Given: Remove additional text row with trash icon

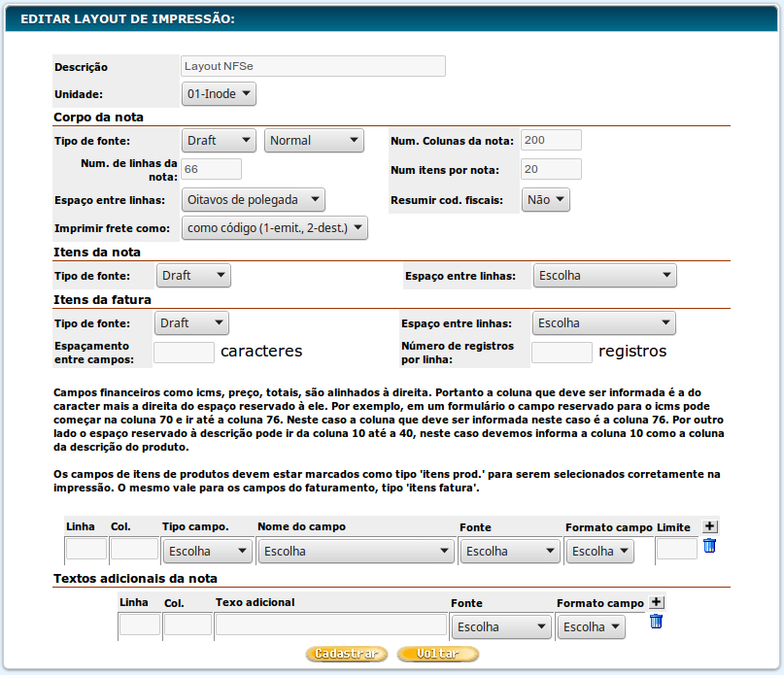Looking at the screenshot, I should pyautogui.click(x=656, y=622).
